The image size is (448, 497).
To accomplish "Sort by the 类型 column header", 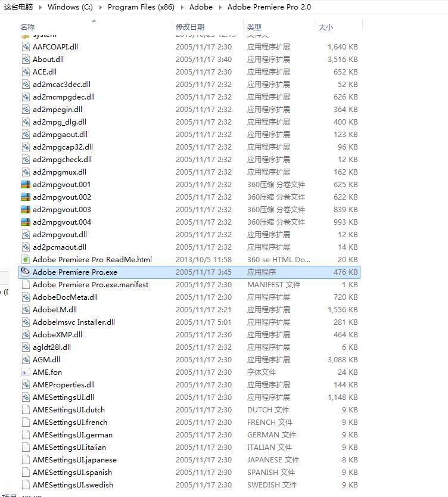I will (254, 27).
